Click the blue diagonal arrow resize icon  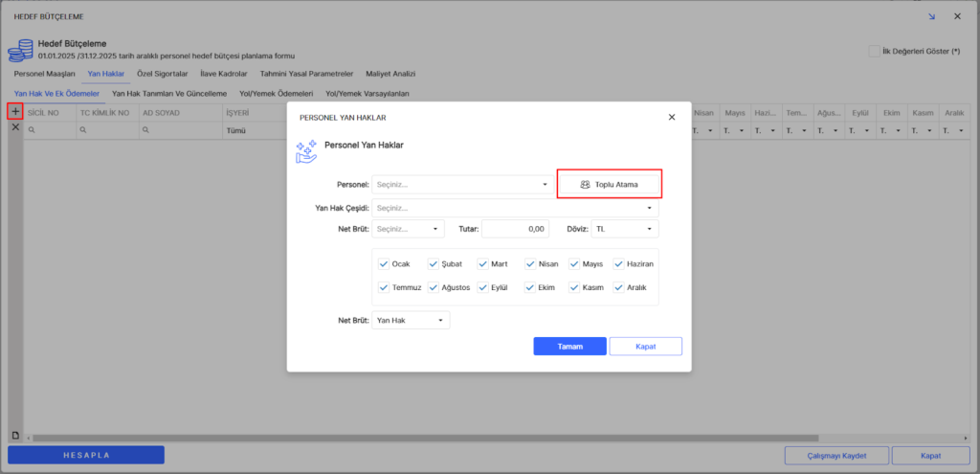click(931, 16)
